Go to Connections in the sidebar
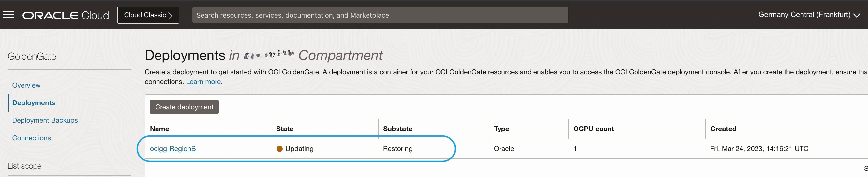 coord(31,138)
